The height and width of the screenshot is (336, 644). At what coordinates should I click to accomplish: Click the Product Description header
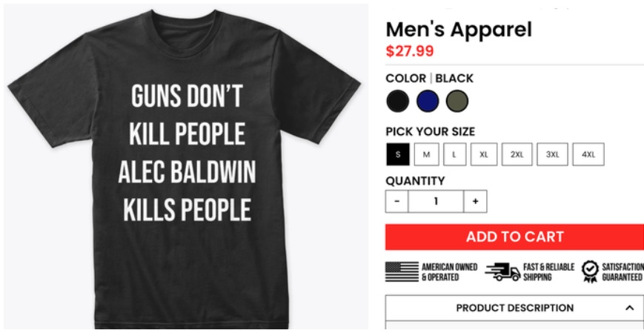[514, 308]
